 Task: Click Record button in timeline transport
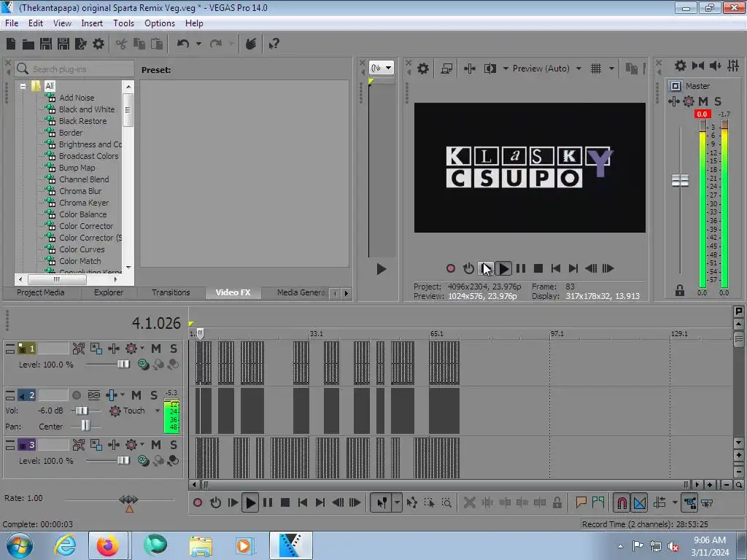point(198,502)
